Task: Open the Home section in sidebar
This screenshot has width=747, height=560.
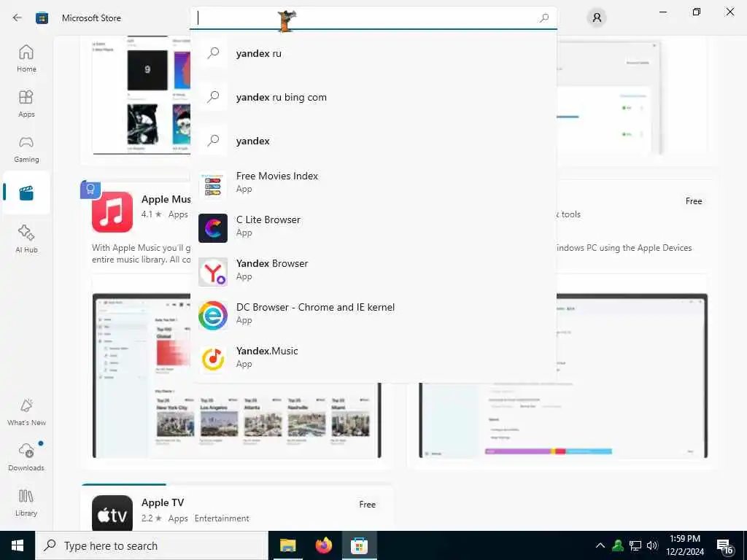Action: pos(26,58)
